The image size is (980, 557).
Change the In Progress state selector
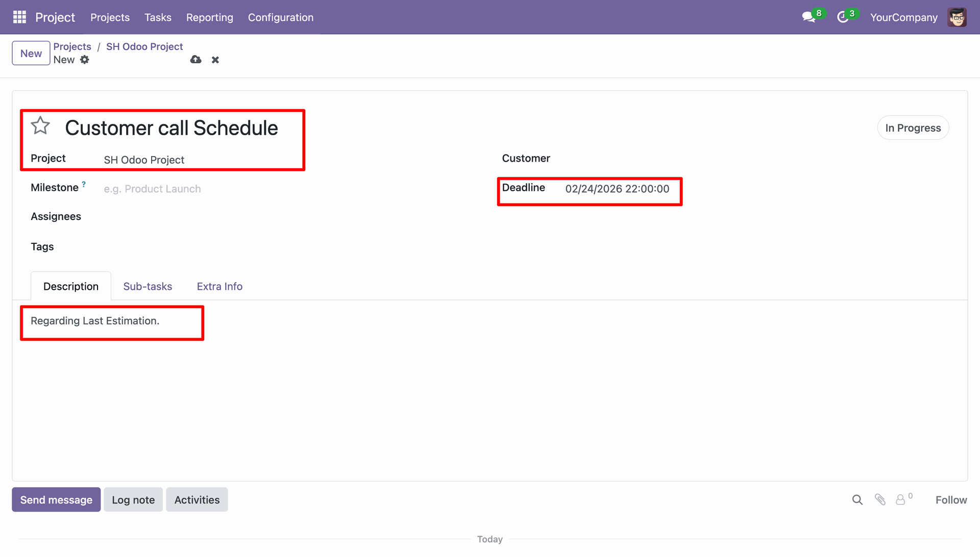(x=913, y=128)
